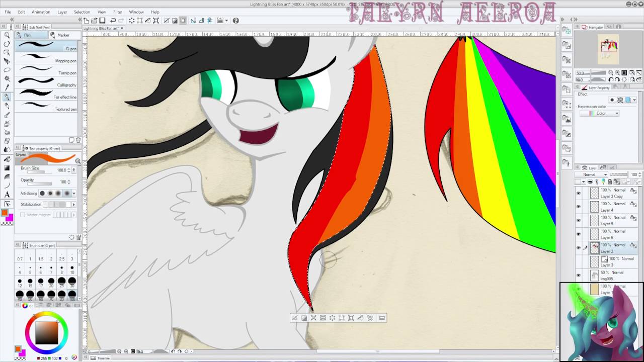
Task: Open the Animation menu
Action: coord(41,12)
